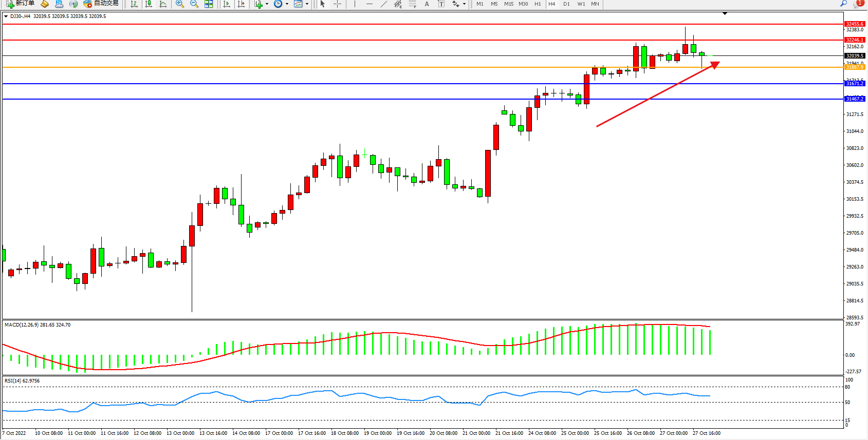Toggle chart auto scroll
The image size is (868, 440).
(227, 4)
